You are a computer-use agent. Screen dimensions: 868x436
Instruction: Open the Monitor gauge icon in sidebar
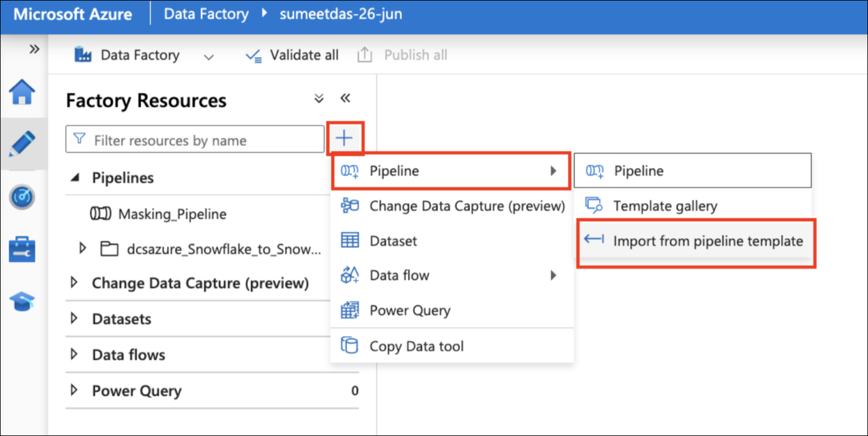click(x=23, y=197)
